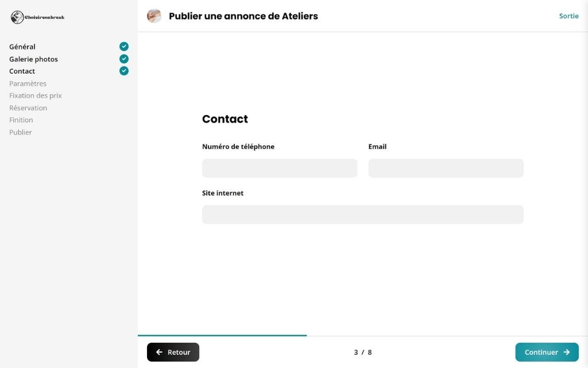This screenshot has height=368, width=588.
Task: Click the checkmark icon beside Galerie photos
Action: coord(124,59)
